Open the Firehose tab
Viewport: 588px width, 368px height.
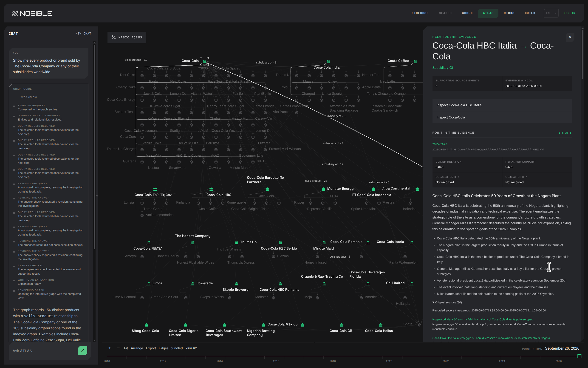click(420, 13)
